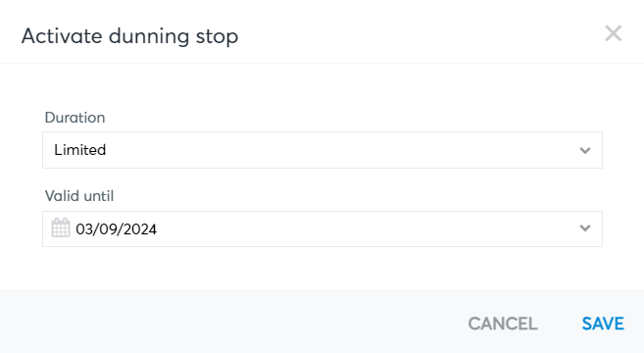Click the Duration field label
Image resolution: width=644 pixels, height=353 pixels.
pos(74,118)
